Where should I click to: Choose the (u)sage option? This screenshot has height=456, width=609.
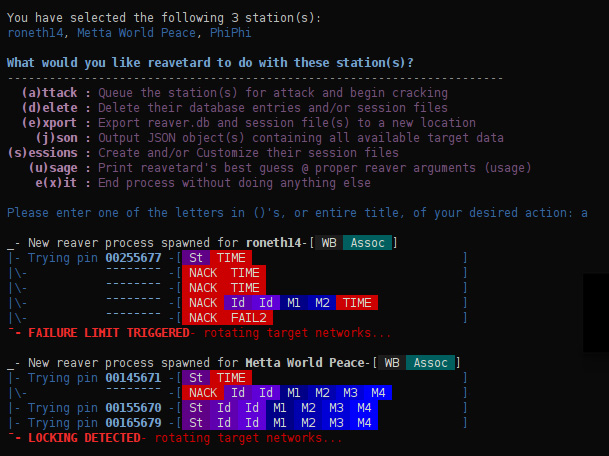(53, 168)
